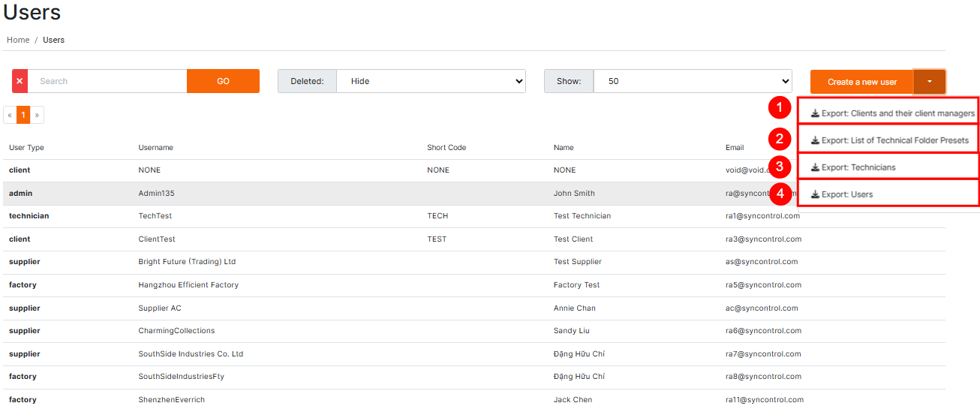The width and height of the screenshot is (980, 409).
Task: Click download icon beside Export: Users
Action: point(815,194)
